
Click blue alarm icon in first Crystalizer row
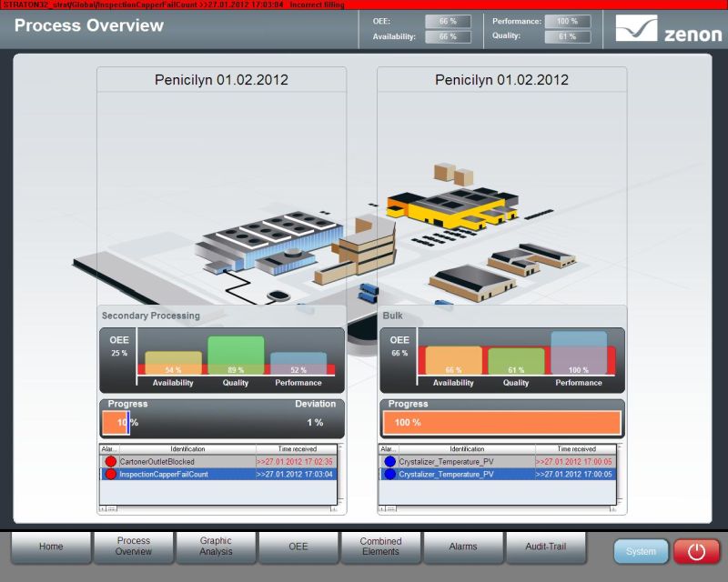pyautogui.click(x=390, y=462)
